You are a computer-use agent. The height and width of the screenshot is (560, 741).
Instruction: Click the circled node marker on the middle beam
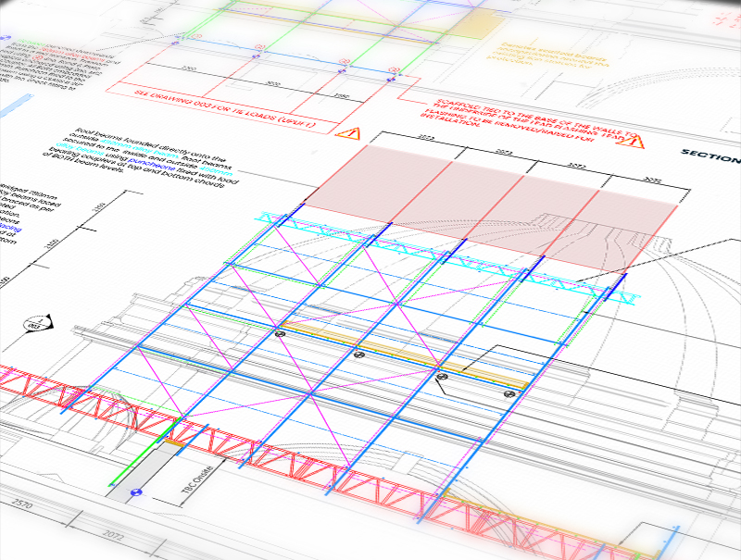pyautogui.click(x=358, y=355)
